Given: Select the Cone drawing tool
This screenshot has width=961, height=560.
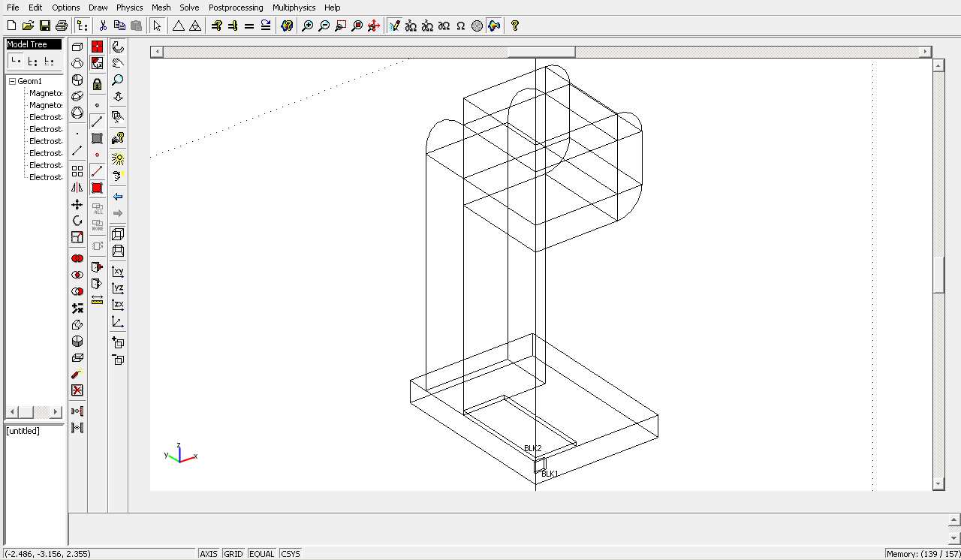Looking at the screenshot, I should 77,63.
